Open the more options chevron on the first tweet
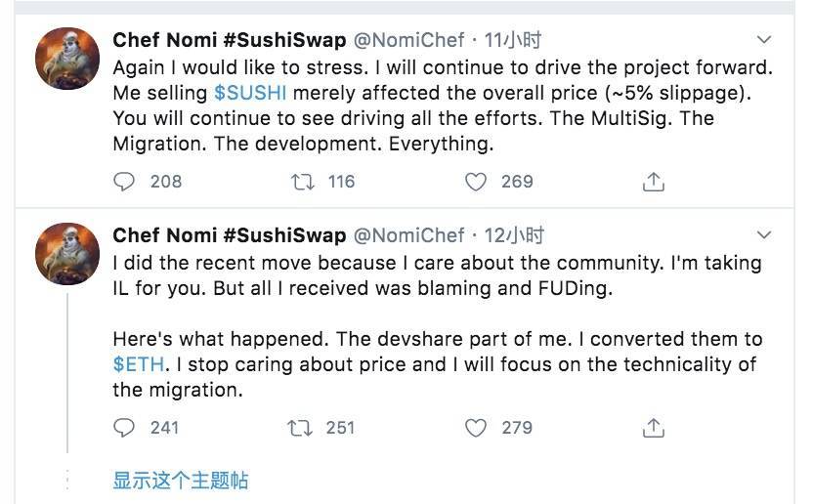813x504 pixels. [x=765, y=40]
